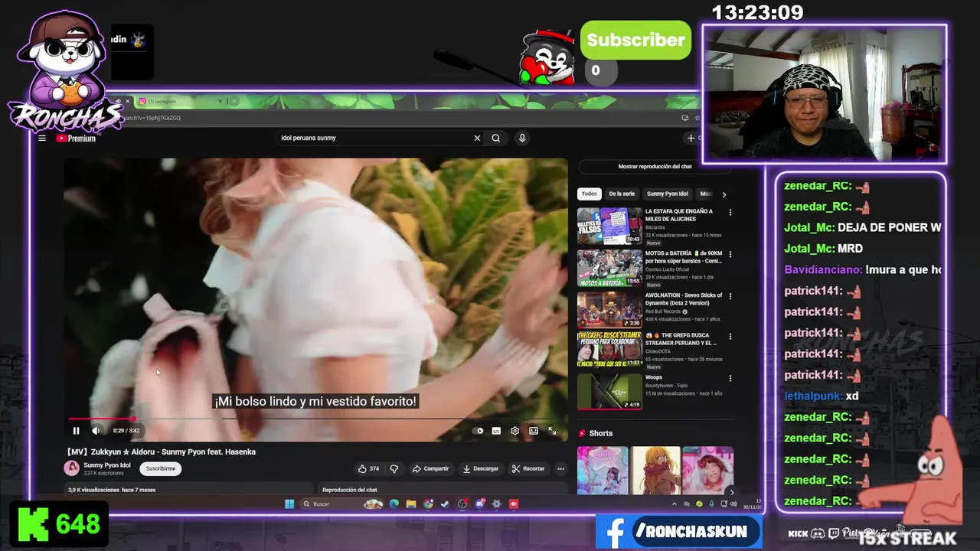The height and width of the screenshot is (551, 980).
Task: Open the Woops video thumbnail
Action: [x=609, y=391]
